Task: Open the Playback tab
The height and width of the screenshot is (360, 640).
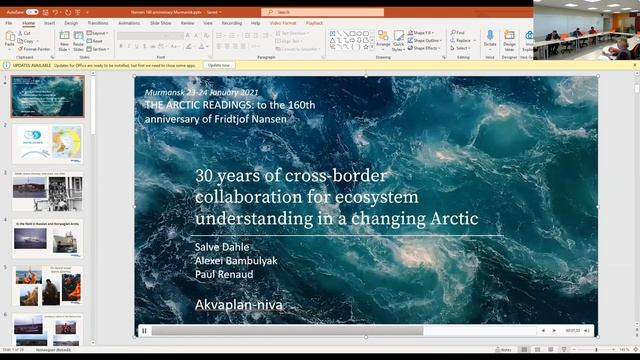Action: click(x=314, y=23)
